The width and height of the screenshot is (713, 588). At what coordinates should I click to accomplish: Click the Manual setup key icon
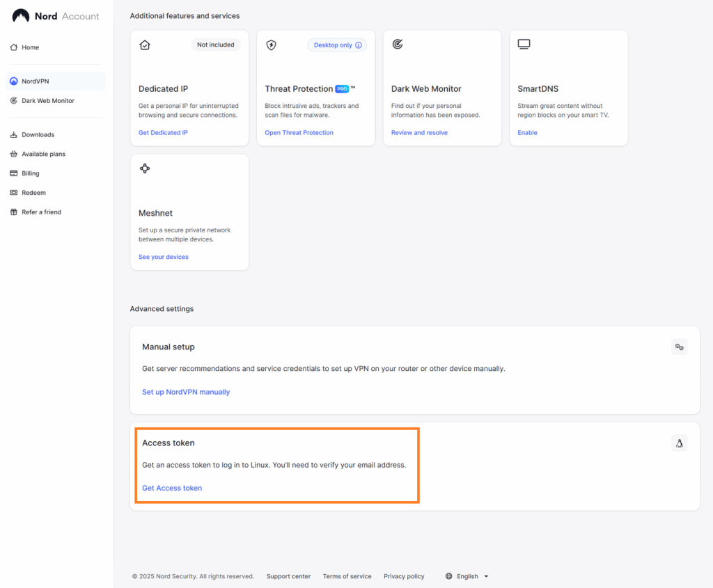tap(679, 347)
